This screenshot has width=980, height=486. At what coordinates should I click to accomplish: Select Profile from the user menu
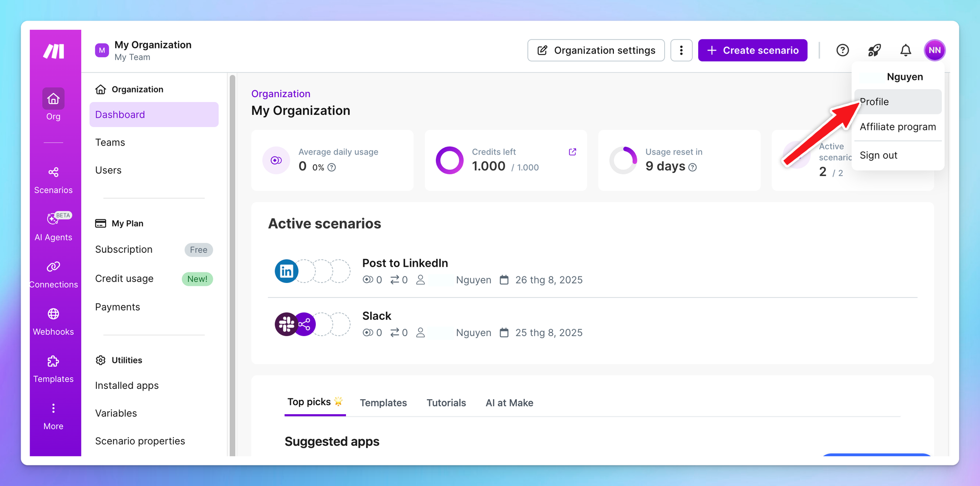point(898,102)
